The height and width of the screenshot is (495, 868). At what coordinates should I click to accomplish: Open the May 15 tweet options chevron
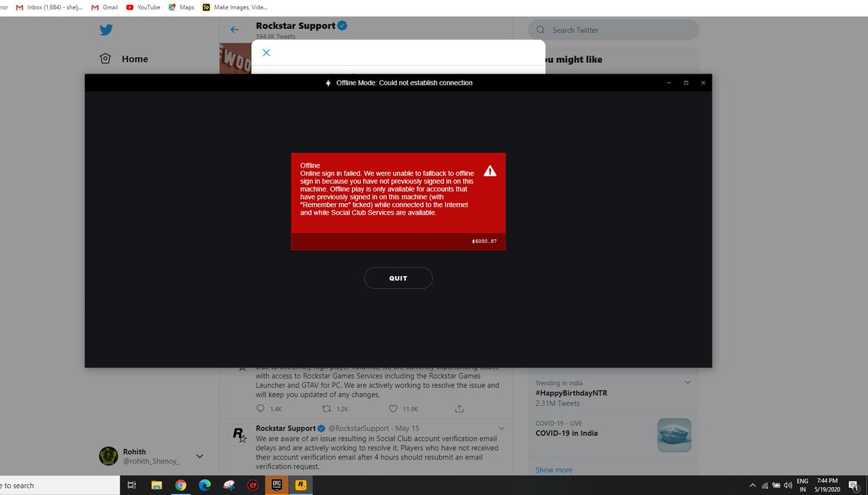501,429
